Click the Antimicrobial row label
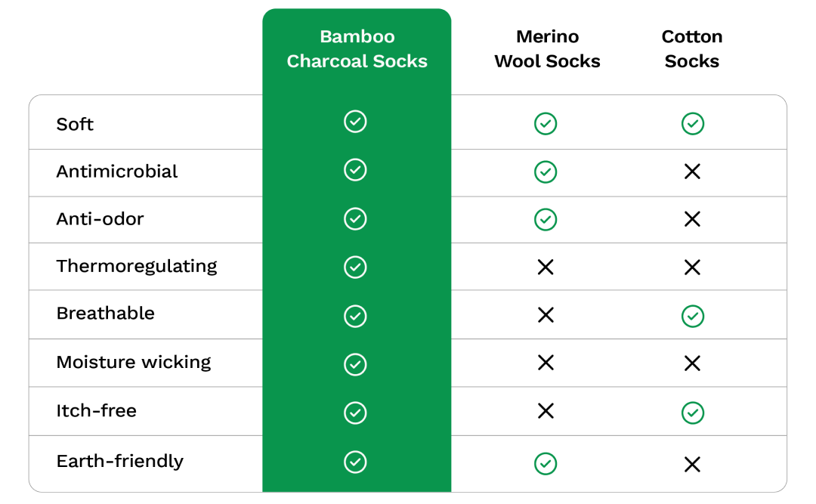Viewport: 816px width, 504px height. tap(117, 172)
